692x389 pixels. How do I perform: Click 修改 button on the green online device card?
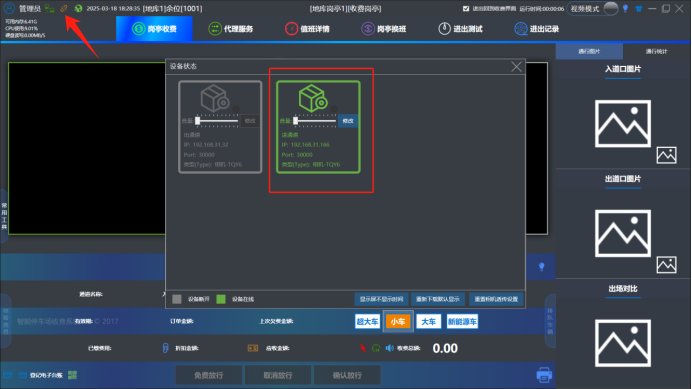pyautogui.click(x=348, y=121)
